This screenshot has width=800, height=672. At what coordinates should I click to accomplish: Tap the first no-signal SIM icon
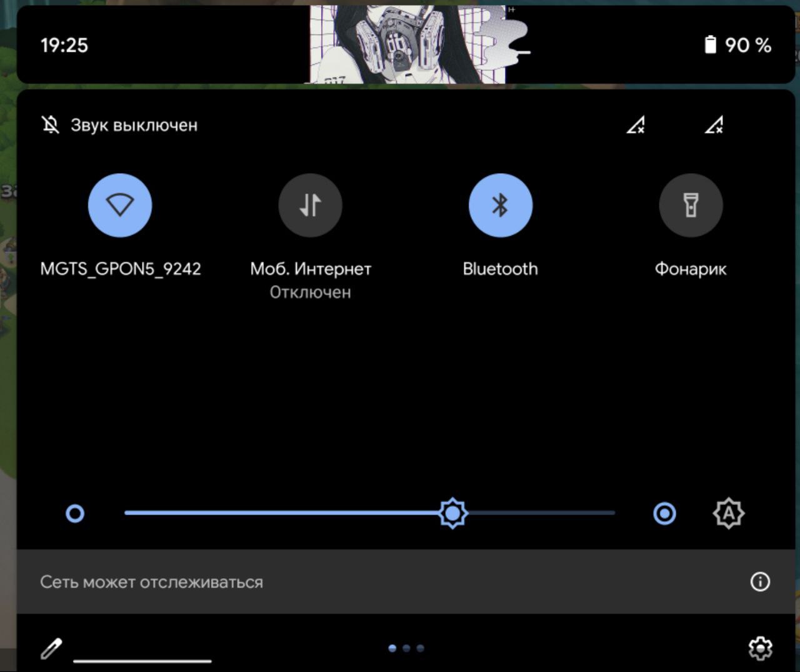[636, 124]
